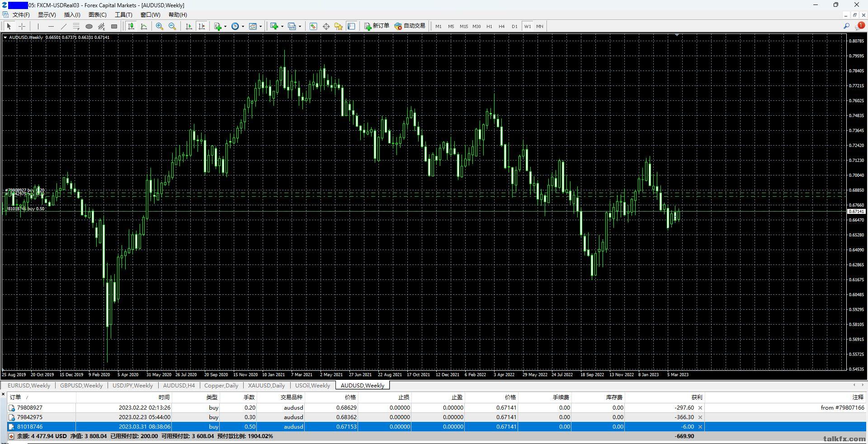Screen dimensions: 868x444
Task: Open the notification bubble with red badge
Action: (860, 26)
